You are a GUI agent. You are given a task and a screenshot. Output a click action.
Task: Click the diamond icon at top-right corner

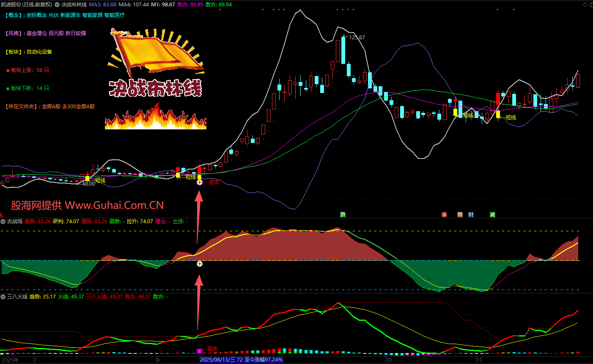585,5
